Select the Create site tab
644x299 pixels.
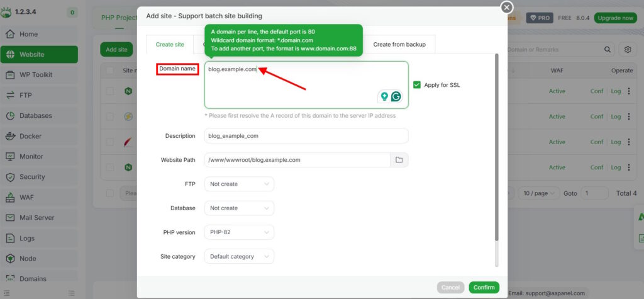coord(170,45)
